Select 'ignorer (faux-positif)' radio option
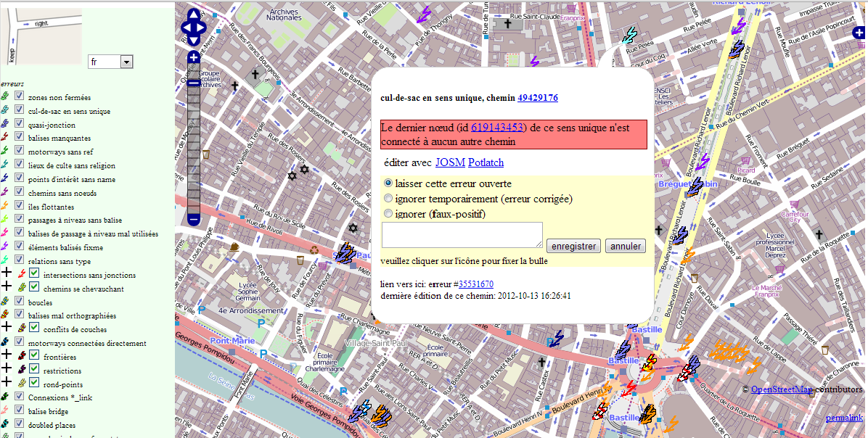This screenshot has height=438, width=868. (388, 214)
